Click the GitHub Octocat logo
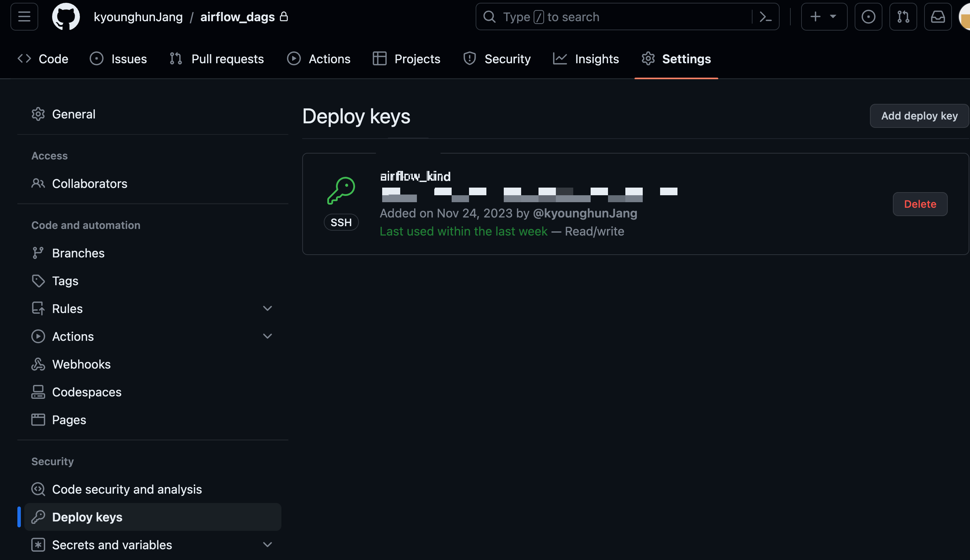The image size is (970, 560). 66,17
